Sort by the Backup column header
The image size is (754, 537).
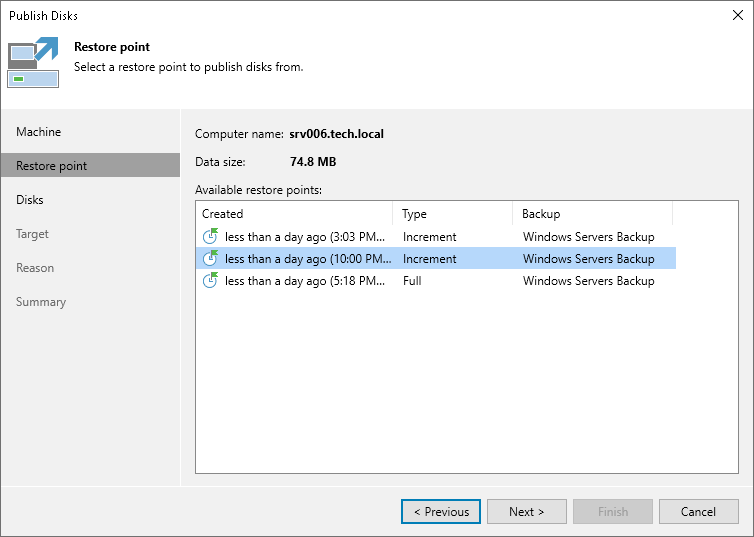pos(592,213)
